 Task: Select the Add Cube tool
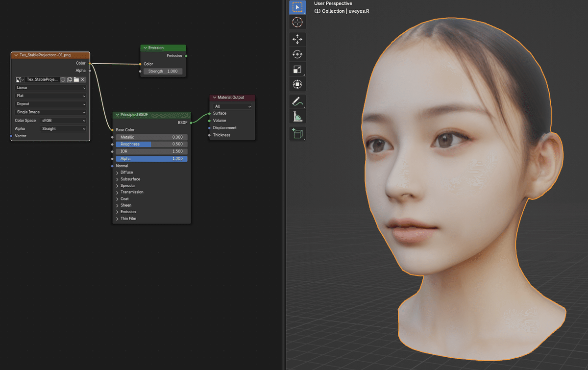point(297,133)
